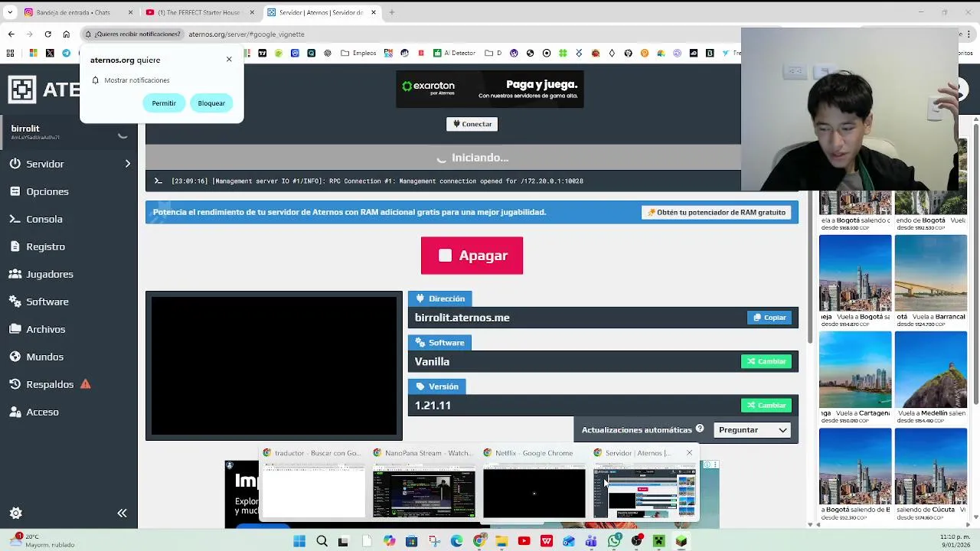Open the AI Detector bookmark

454,53
